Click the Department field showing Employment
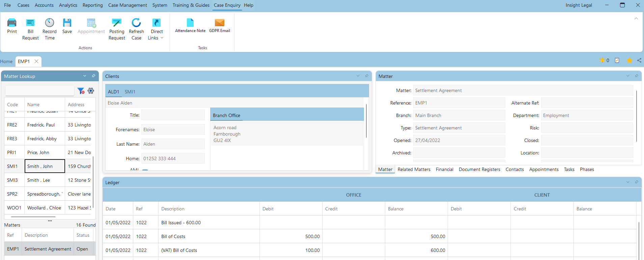Screen dimensions: 644x260 [x=587, y=115]
